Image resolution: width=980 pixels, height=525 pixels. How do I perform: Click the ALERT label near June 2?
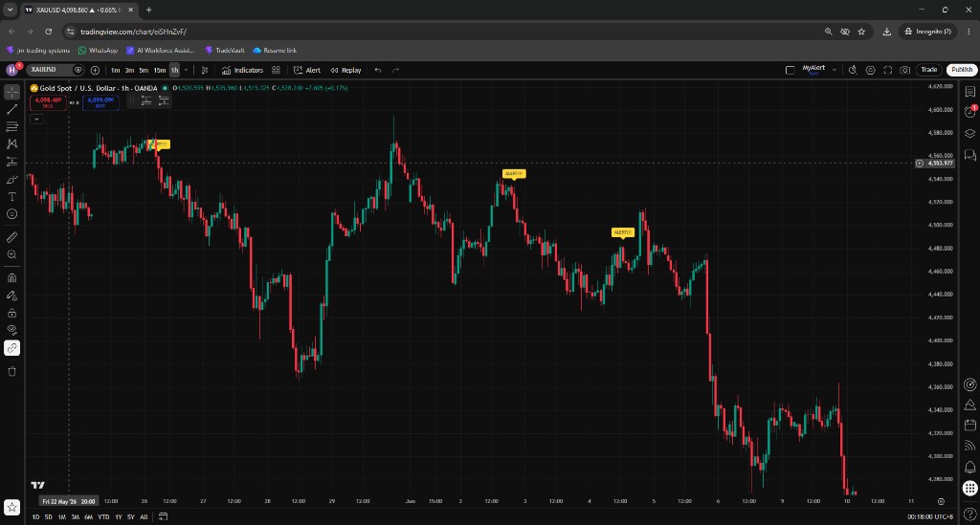pyautogui.click(x=514, y=173)
